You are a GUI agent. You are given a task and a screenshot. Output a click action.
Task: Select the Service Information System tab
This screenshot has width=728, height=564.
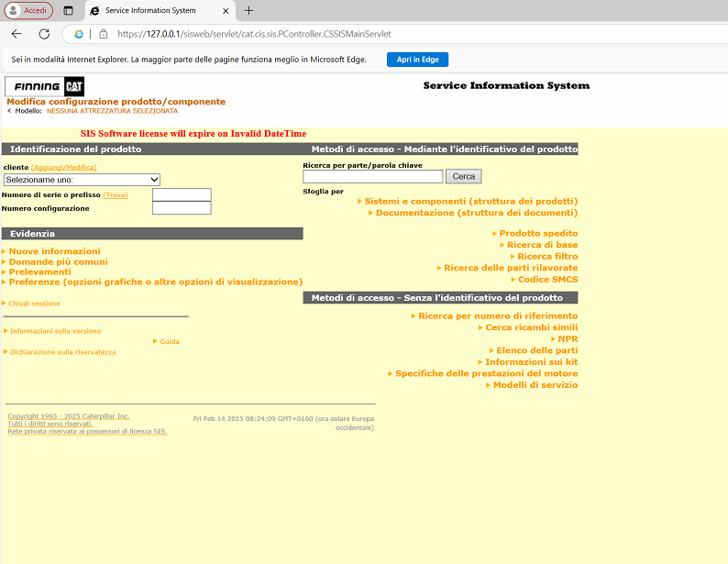pyautogui.click(x=149, y=11)
